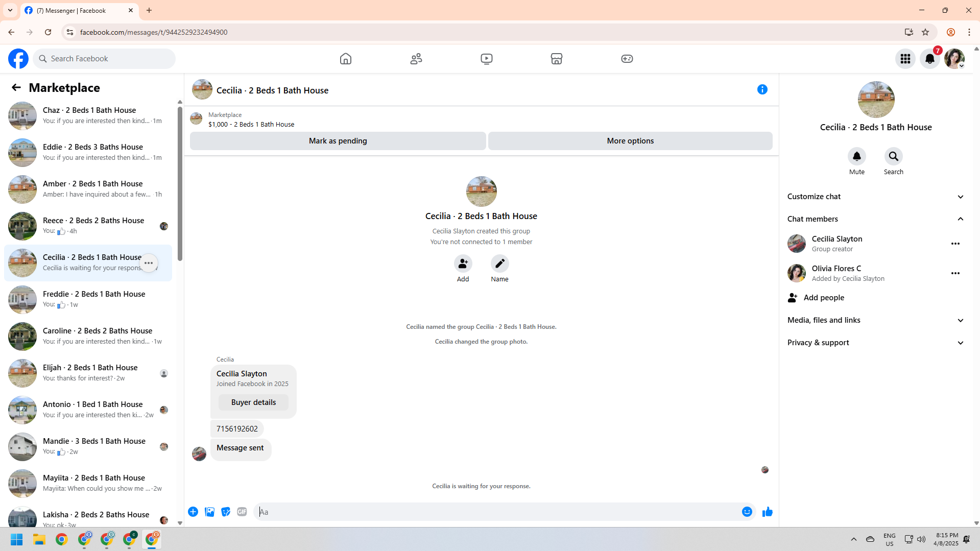This screenshot has height=551, width=980.
Task: Click the Aa message input field
Action: (495, 512)
